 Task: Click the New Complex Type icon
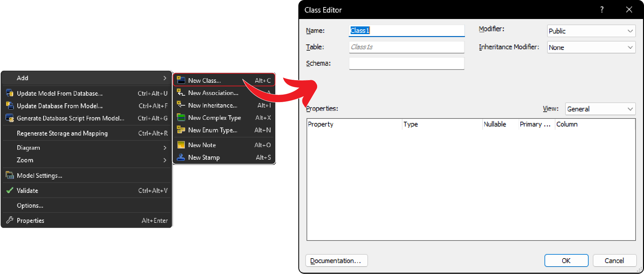pos(181,118)
